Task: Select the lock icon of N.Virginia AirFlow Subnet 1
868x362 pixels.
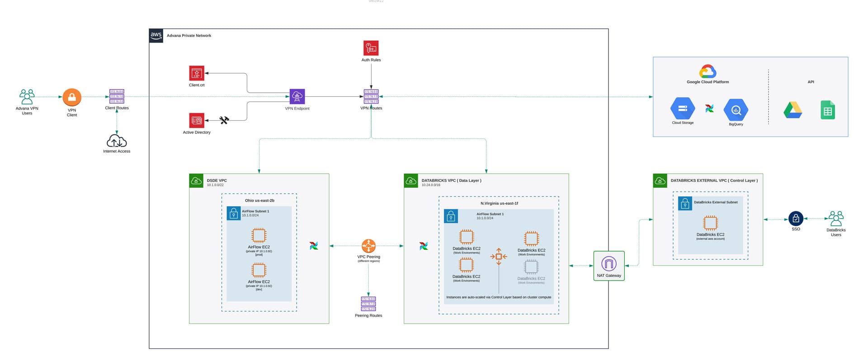Action: tap(451, 216)
